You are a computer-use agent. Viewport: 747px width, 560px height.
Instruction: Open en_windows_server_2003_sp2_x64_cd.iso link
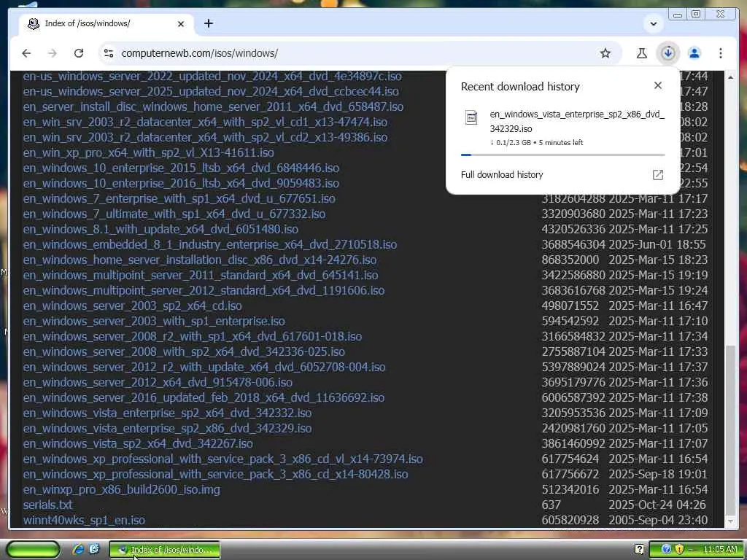[x=133, y=306]
